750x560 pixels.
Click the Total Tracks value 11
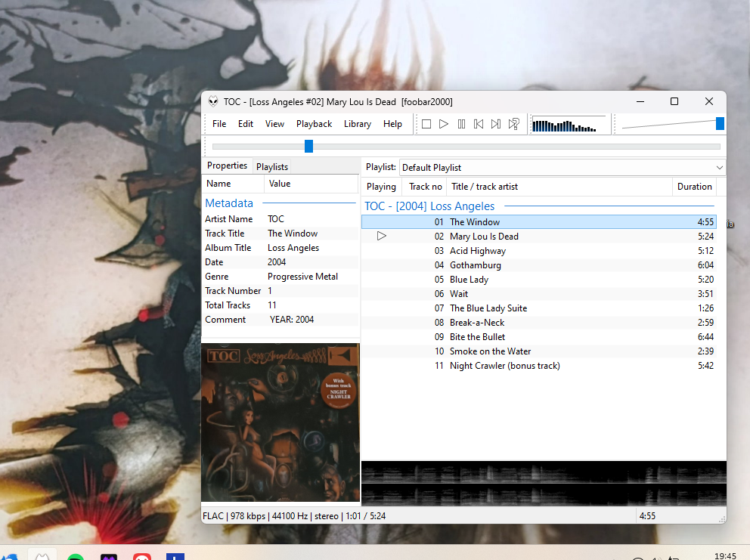(x=271, y=305)
